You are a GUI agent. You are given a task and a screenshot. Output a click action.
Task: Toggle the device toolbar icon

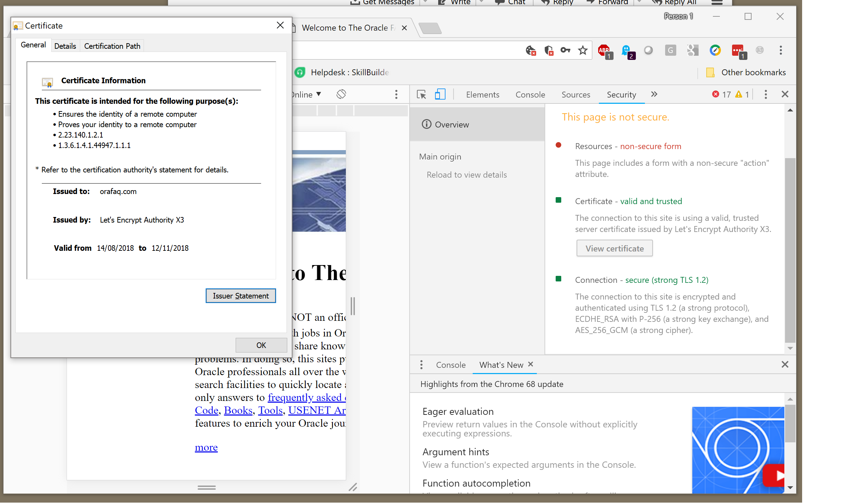[440, 94]
